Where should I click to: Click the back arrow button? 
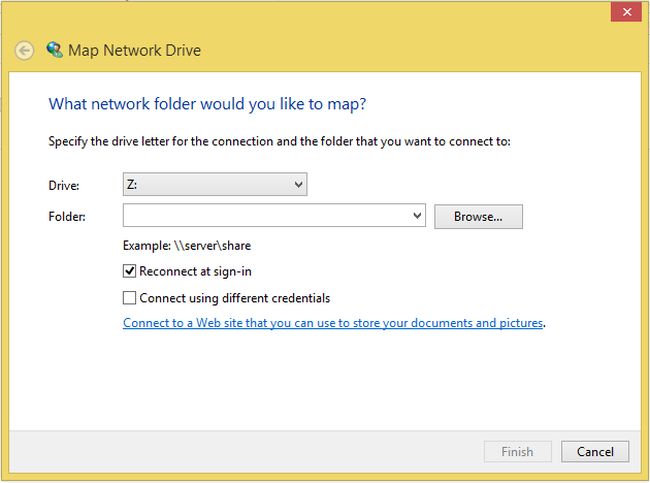[x=24, y=51]
